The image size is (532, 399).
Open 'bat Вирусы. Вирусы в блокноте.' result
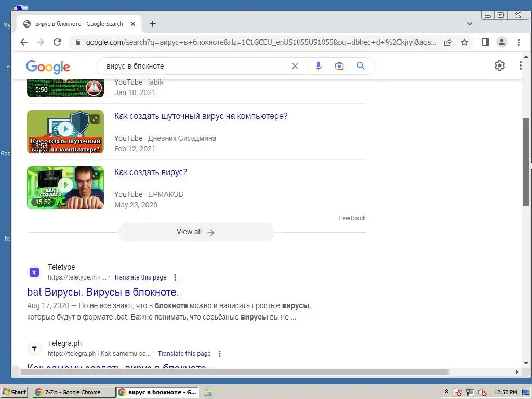(103, 292)
